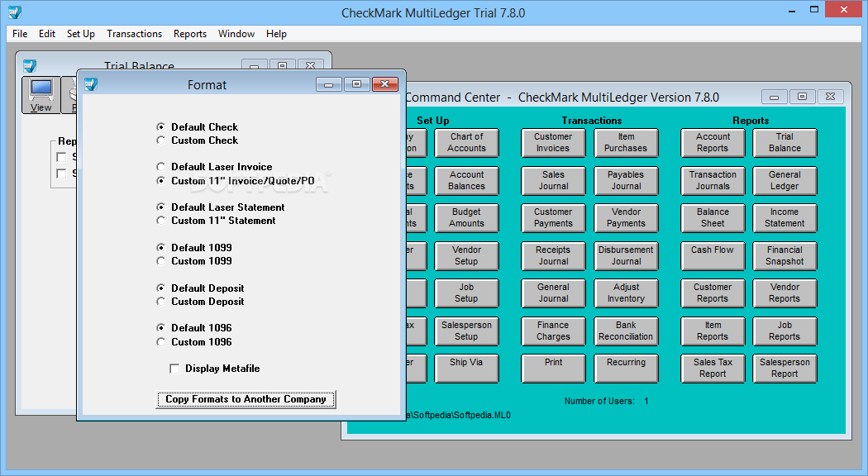Choose the Default 1099 option
This screenshot has height=476, width=868.
160,247
